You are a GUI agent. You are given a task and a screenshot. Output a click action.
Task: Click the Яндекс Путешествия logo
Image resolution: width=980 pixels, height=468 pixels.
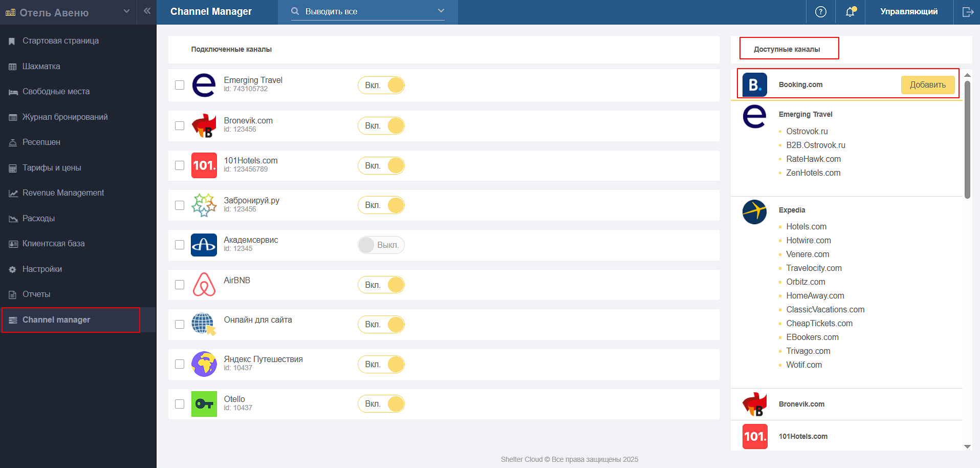204,364
